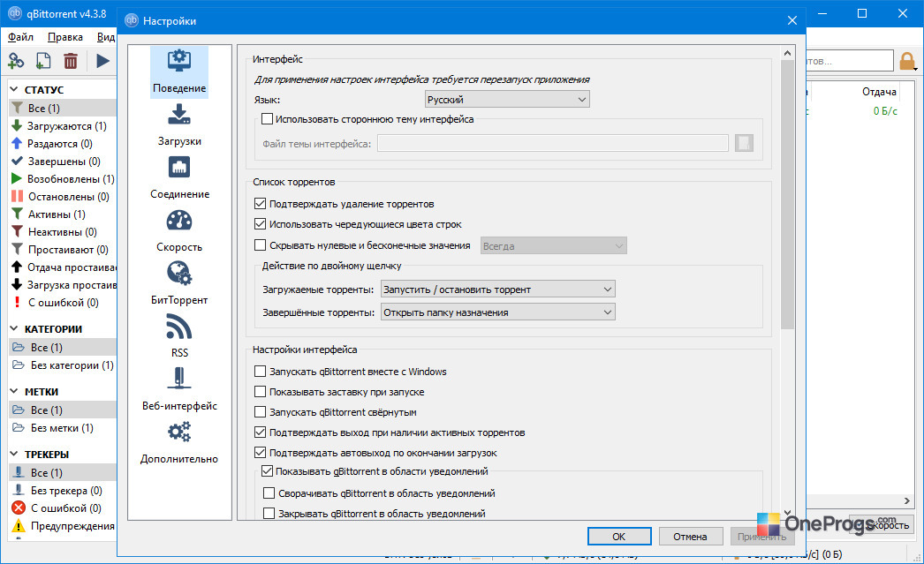Check Скрывать нулевые и бесконечные значения
Screen dimensions: 924x564
(x=260, y=244)
